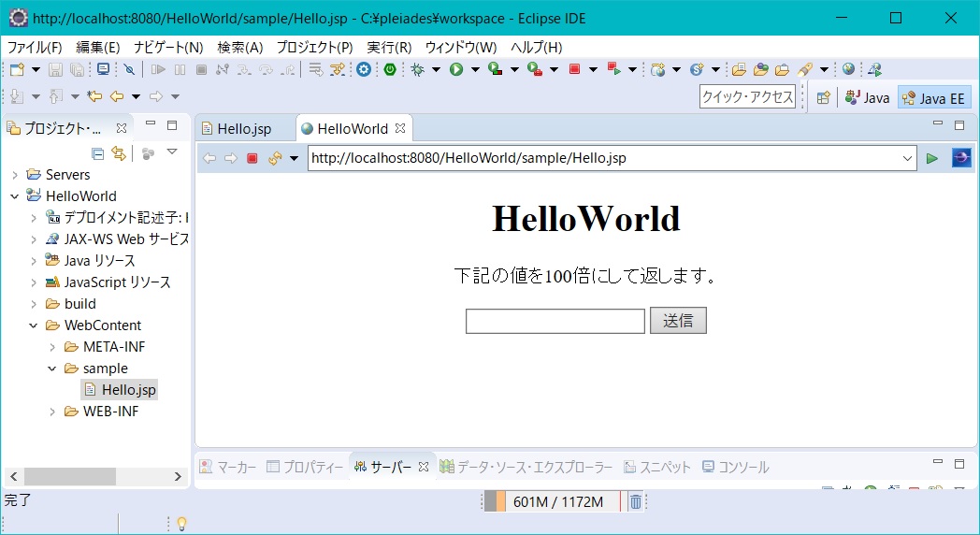Click the value text input on HelloWorld page
This screenshot has width=980, height=535.
coord(555,321)
